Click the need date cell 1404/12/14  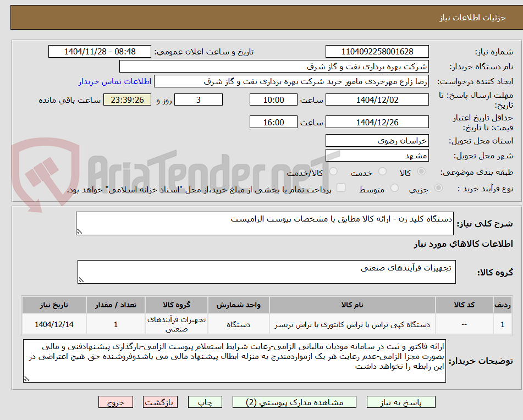pyautogui.click(x=54, y=324)
